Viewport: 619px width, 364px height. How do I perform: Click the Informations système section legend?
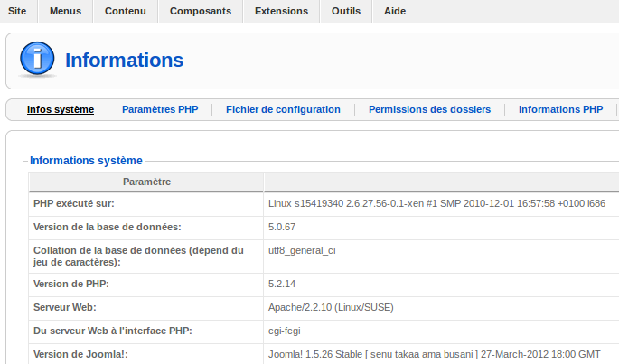(86, 161)
